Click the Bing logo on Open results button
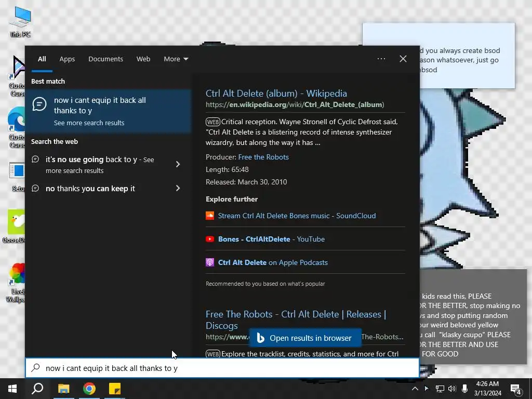 pyautogui.click(x=261, y=338)
